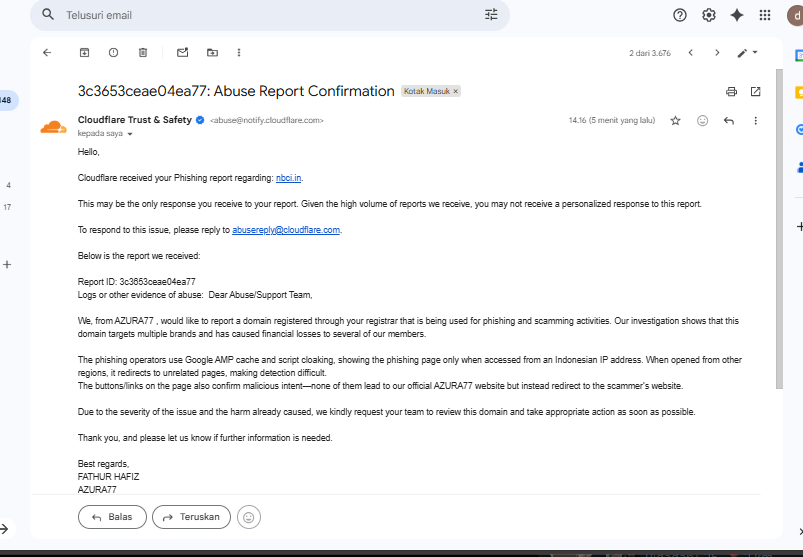Remove Kotak Masuk label
The image size is (803, 557).
tap(455, 91)
